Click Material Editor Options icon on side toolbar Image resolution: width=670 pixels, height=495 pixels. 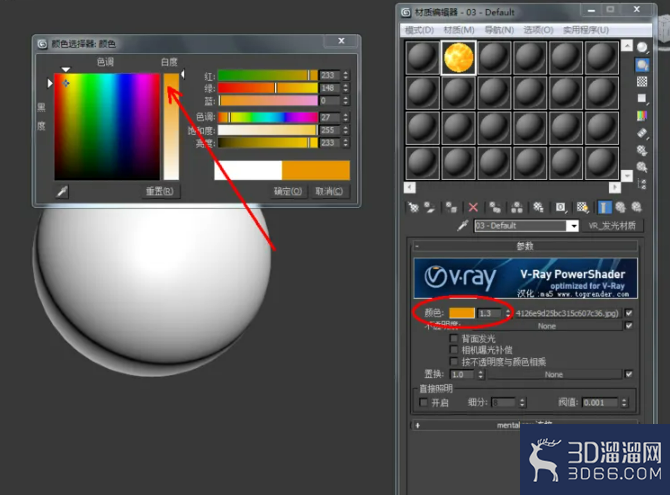642,150
